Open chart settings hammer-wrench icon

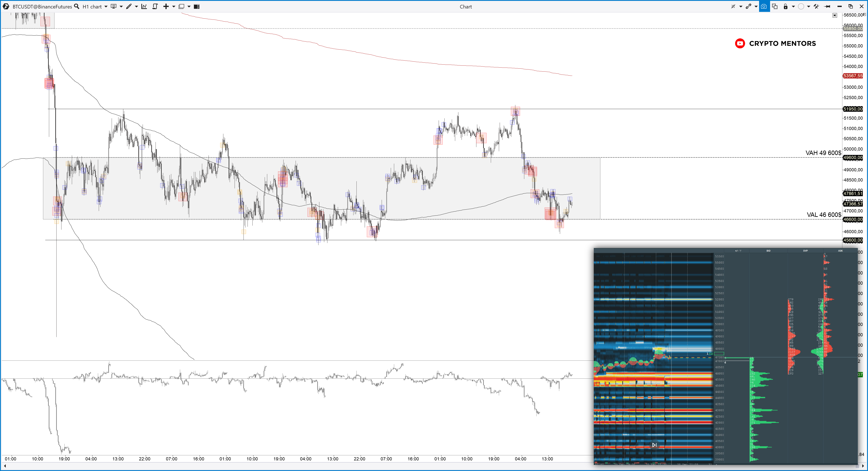(816, 6)
